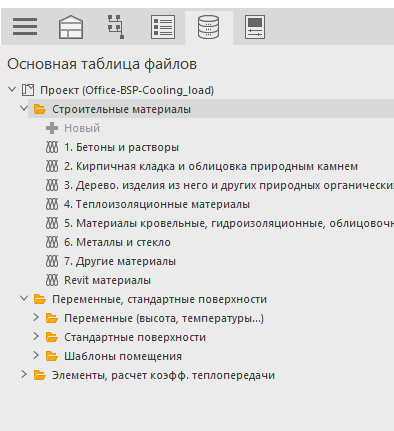394x431 pixels.
Task: Click folder icon of Строительные материалы
Action: pyautogui.click(x=40, y=109)
